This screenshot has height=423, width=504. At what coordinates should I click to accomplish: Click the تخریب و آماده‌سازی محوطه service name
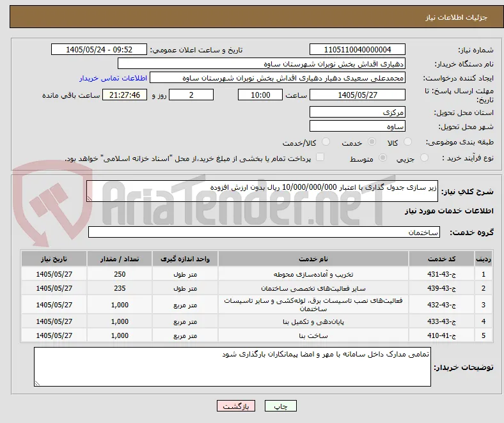click(x=313, y=274)
